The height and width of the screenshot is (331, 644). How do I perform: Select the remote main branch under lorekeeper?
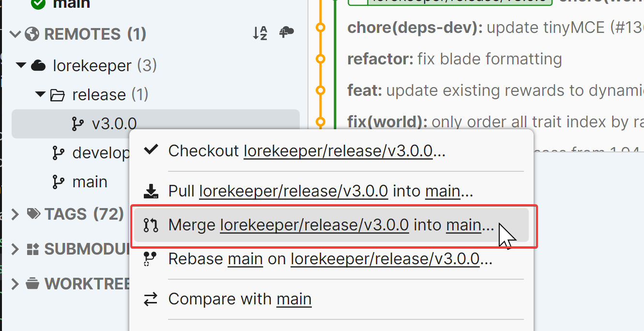(x=90, y=182)
